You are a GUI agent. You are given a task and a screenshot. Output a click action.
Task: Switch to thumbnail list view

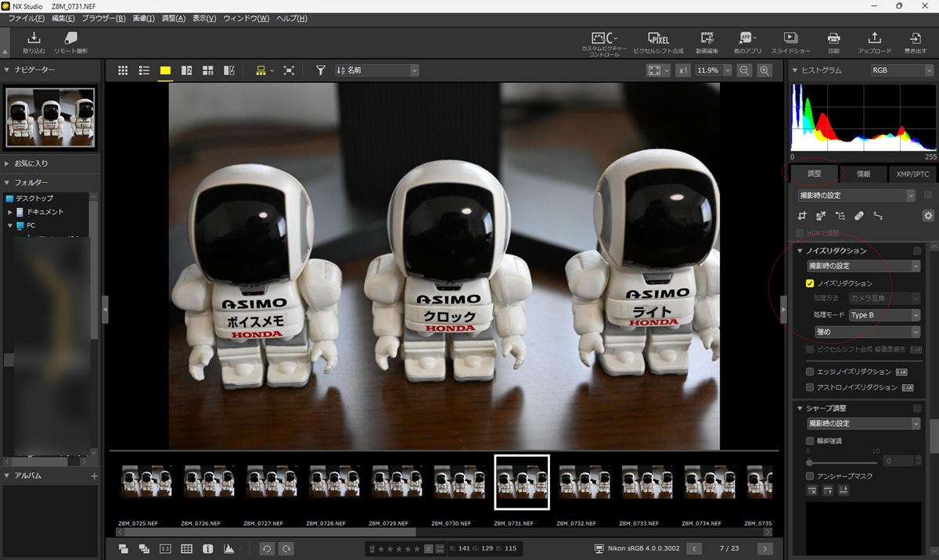(x=144, y=70)
